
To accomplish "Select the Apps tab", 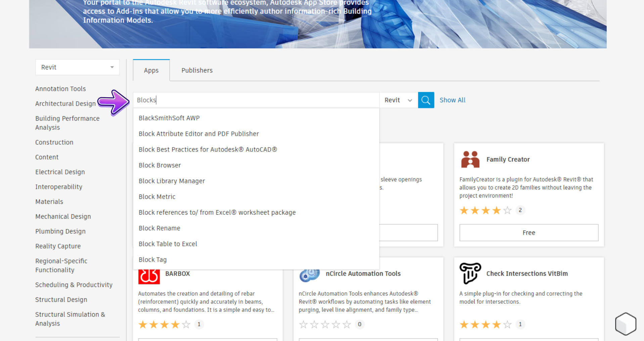I will coord(151,70).
